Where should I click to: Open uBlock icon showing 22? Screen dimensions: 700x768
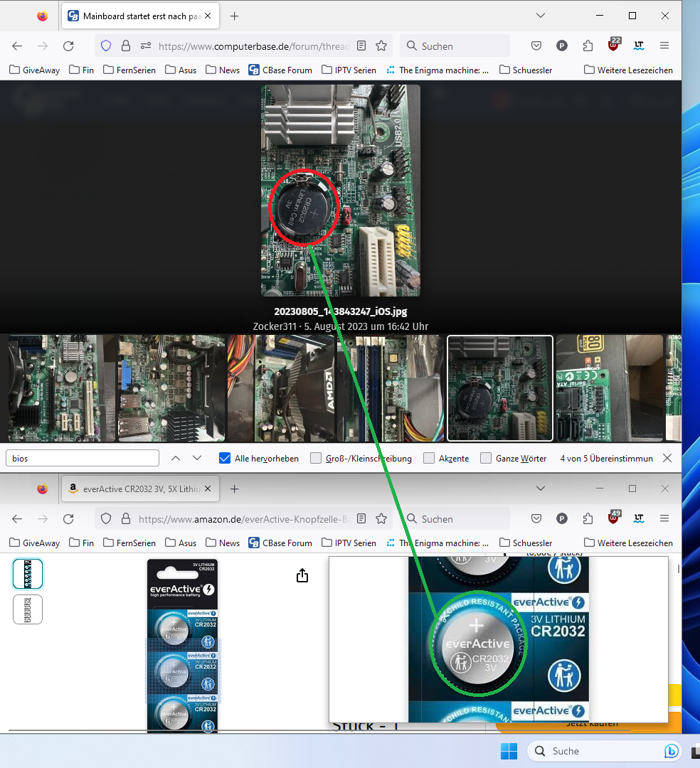pyautogui.click(x=613, y=45)
